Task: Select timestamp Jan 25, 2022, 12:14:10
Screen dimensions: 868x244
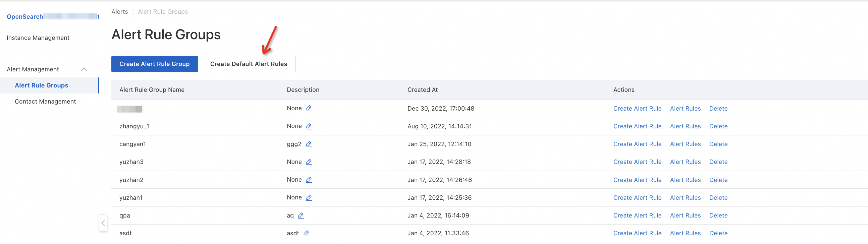Action: 439,144
